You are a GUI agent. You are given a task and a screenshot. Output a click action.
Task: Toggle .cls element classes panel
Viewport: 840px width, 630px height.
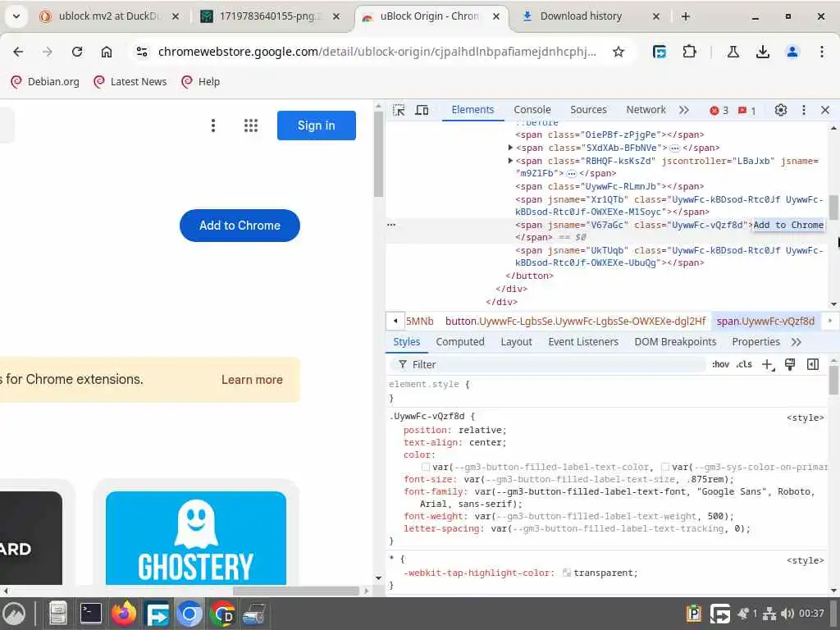tap(744, 364)
